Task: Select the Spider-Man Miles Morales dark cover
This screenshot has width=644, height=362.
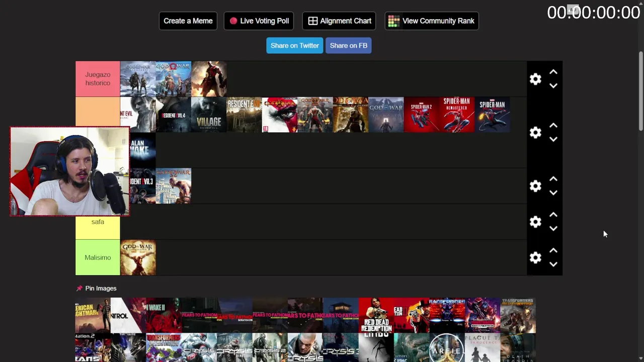Action: click(x=493, y=115)
